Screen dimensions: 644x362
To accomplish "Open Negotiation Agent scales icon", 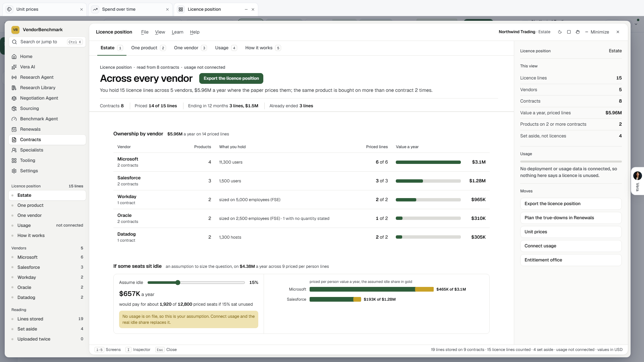I will 14,98.
